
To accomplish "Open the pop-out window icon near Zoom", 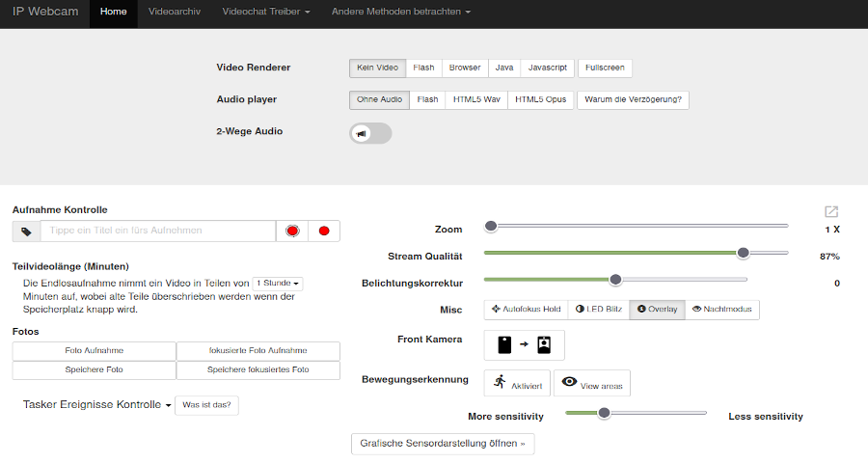I will (831, 211).
